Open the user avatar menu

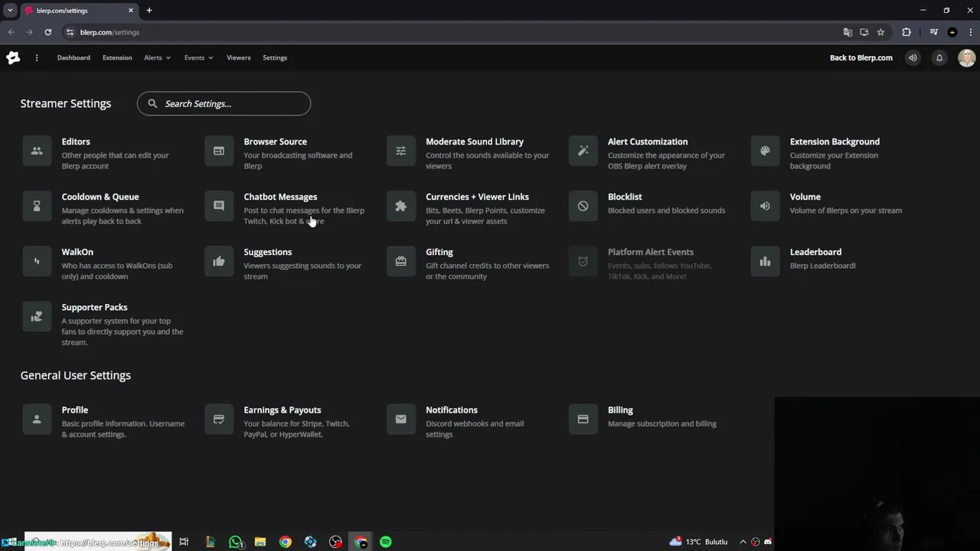966,57
